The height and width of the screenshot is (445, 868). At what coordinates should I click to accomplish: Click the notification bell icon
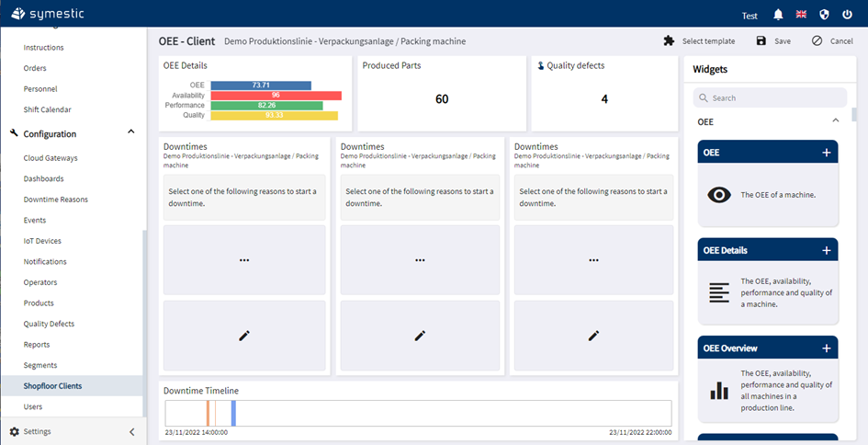(x=778, y=15)
